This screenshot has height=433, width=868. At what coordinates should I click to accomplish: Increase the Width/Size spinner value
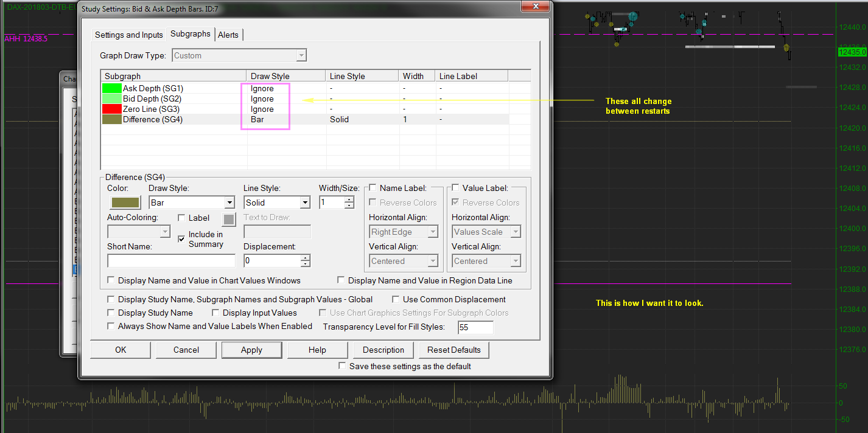coord(349,199)
